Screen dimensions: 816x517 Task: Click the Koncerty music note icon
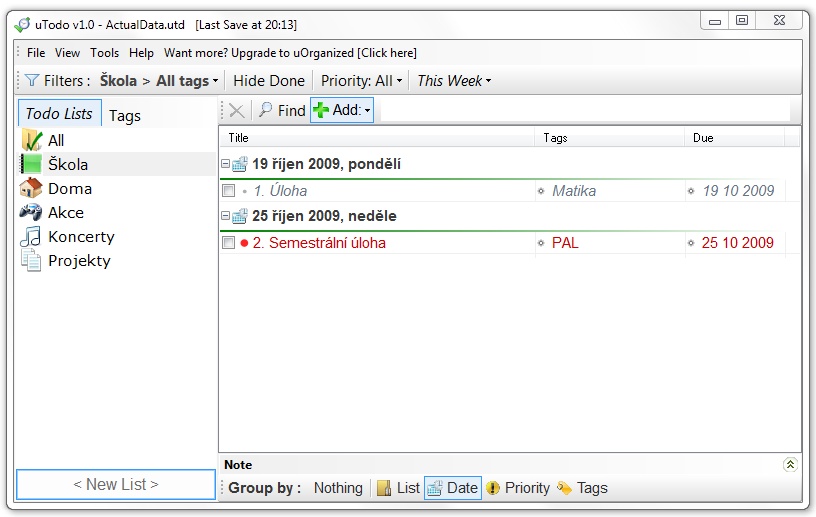coord(31,236)
